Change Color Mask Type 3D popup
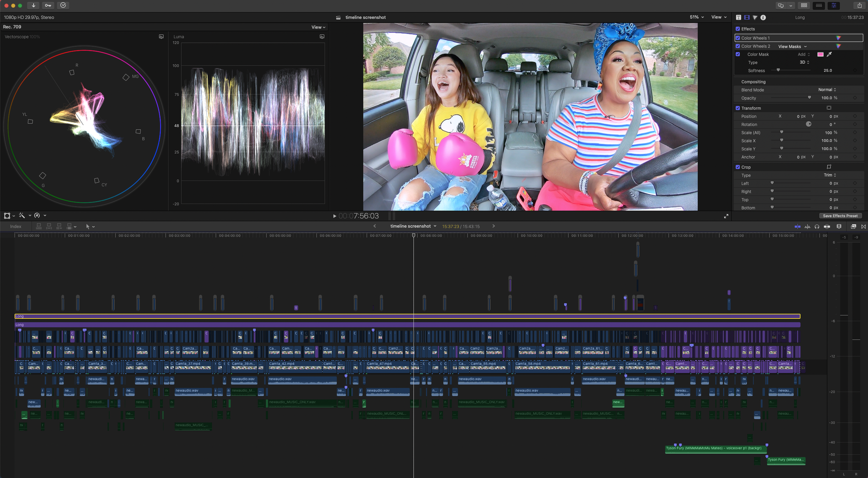Viewport: 868px width, 478px height. [x=804, y=62]
